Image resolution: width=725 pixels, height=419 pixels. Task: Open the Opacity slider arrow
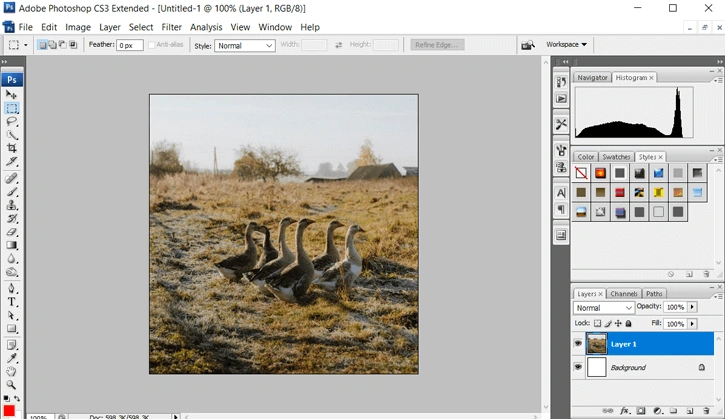tap(692, 307)
